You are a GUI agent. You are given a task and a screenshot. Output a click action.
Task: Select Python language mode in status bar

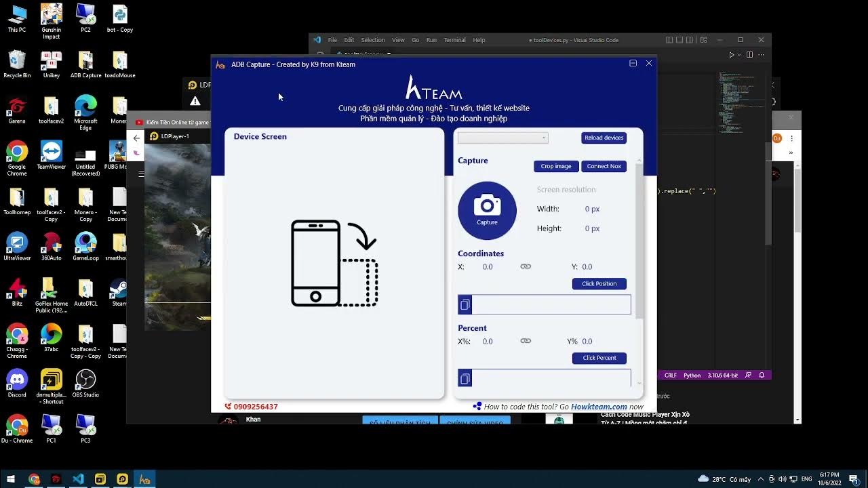click(x=692, y=375)
